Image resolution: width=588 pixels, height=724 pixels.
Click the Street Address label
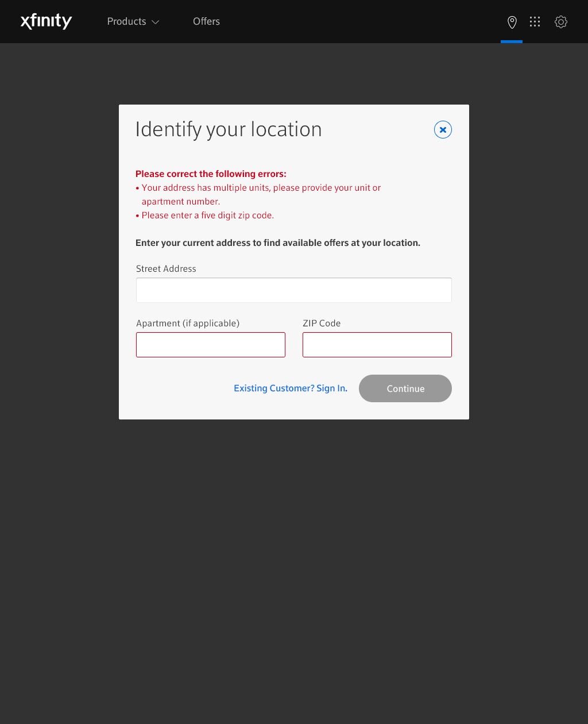[x=166, y=269]
